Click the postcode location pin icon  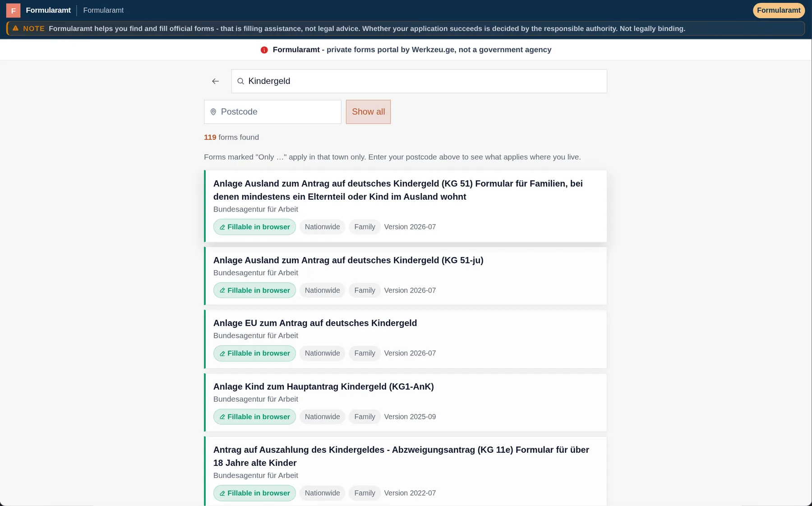pyautogui.click(x=213, y=112)
